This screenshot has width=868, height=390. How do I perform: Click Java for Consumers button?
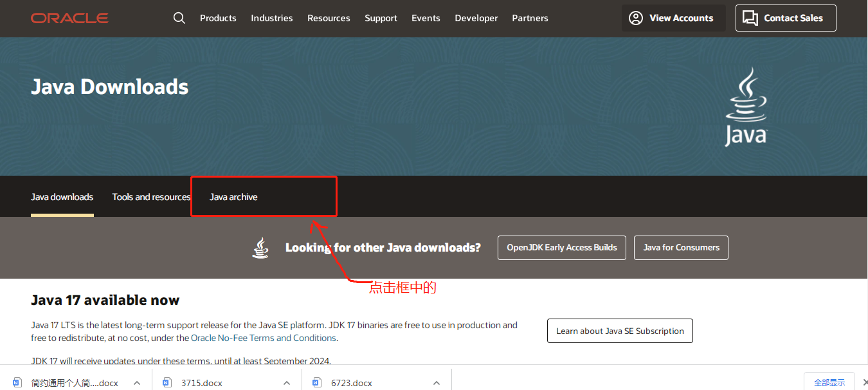click(682, 248)
